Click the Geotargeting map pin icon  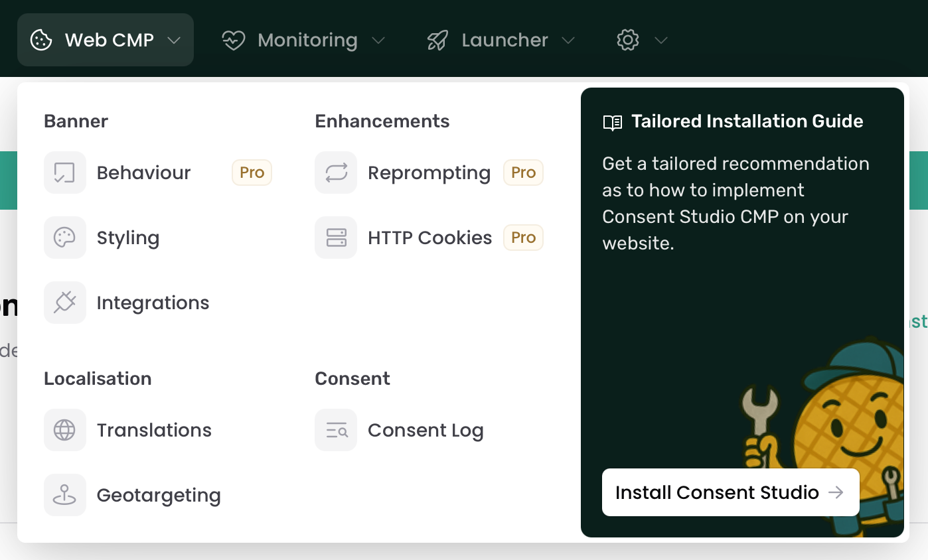coord(65,495)
